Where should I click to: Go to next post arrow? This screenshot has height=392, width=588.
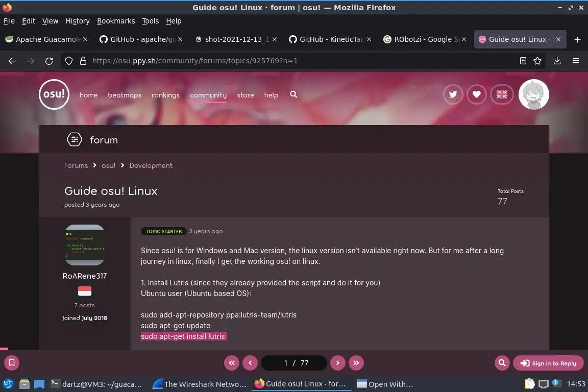pyautogui.click(x=338, y=363)
